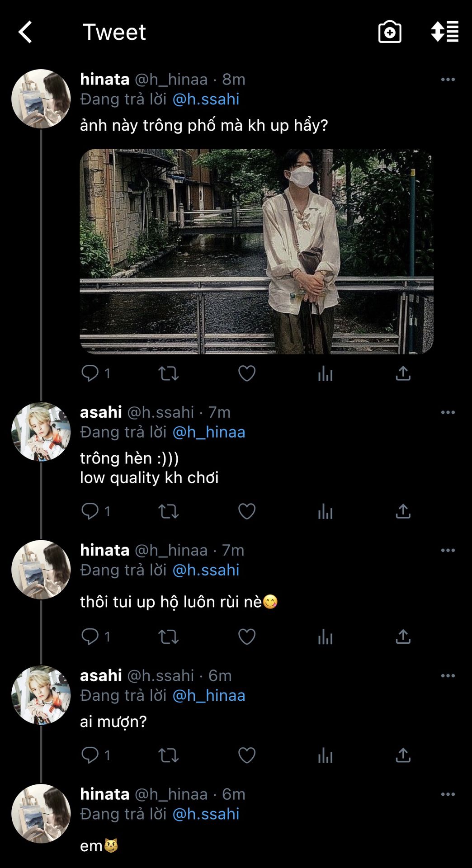Open the @h_hinaa mention in asahi's 7m reply
The width and height of the screenshot is (472, 868).
point(209,432)
